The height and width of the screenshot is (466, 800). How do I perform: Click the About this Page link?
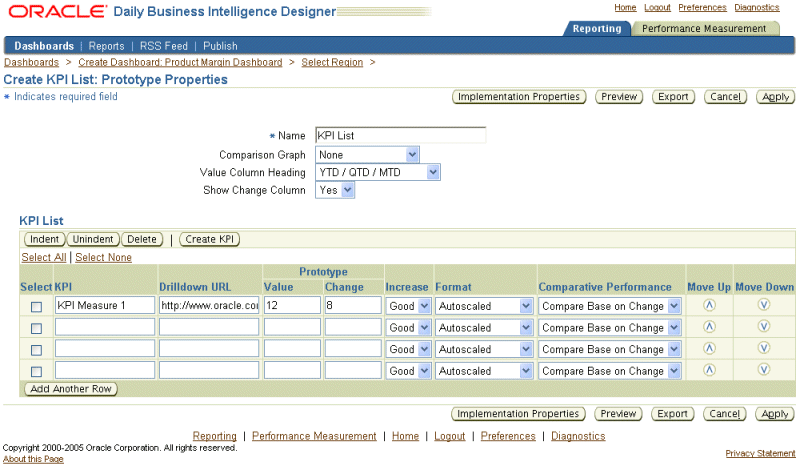coord(33,459)
